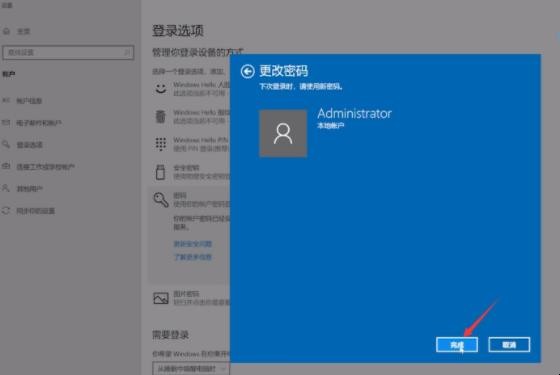This screenshot has height=375, width=560.
Task: Click the 取消 button in the password dialog
Action: [x=509, y=345]
